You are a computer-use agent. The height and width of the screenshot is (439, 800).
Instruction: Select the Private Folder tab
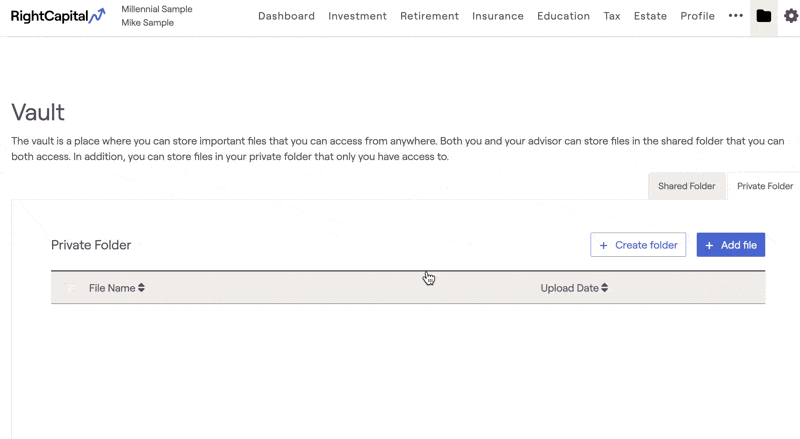pyautogui.click(x=765, y=186)
